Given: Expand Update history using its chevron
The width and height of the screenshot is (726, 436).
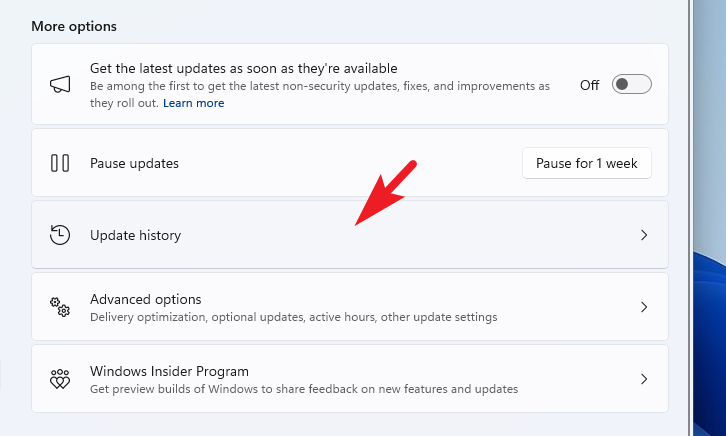Looking at the screenshot, I should [x=644, y=235].
